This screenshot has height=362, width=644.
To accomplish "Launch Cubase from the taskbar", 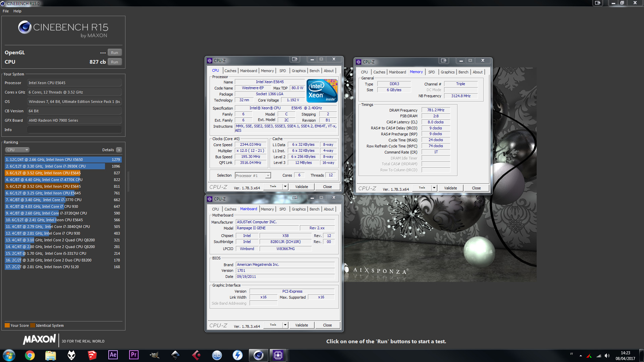I will pyautogui.click(x=196, y=355).
